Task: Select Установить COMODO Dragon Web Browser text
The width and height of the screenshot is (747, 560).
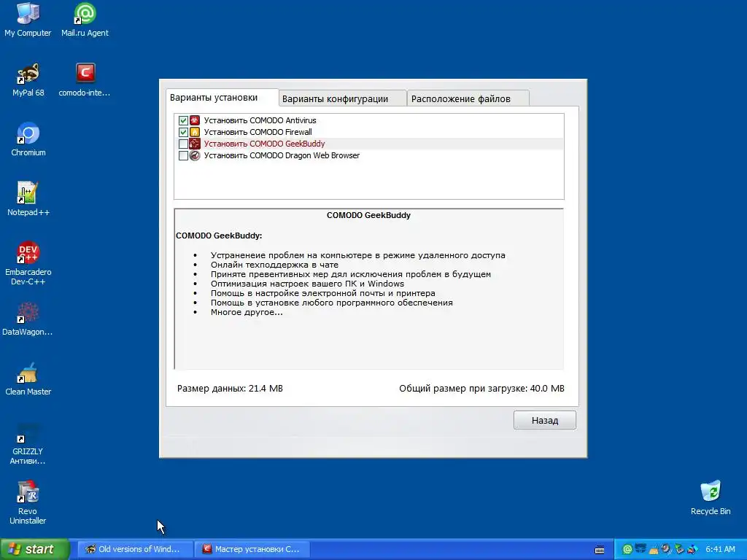Action: tap(282, 155)
